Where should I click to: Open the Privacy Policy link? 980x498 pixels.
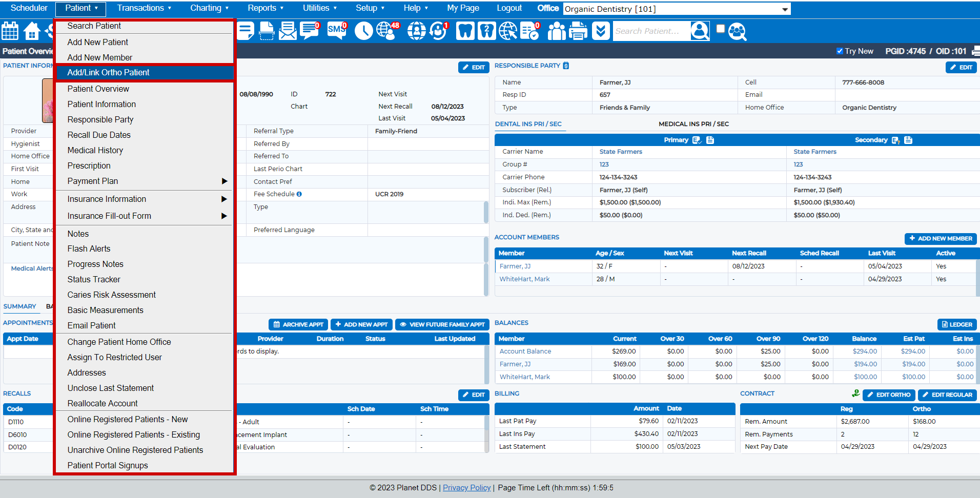(x=466, y=488)
